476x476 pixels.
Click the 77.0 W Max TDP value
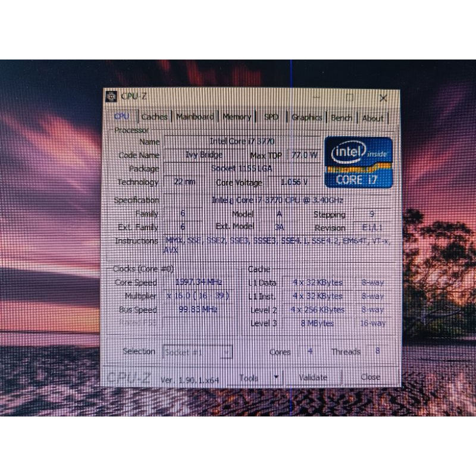click(x=304, y=155)
